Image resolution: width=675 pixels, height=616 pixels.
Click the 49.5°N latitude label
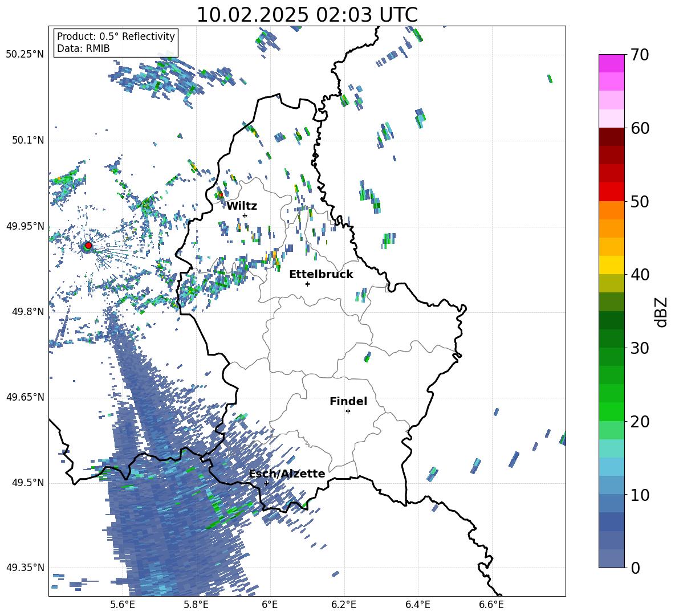[x=27, y=483]
